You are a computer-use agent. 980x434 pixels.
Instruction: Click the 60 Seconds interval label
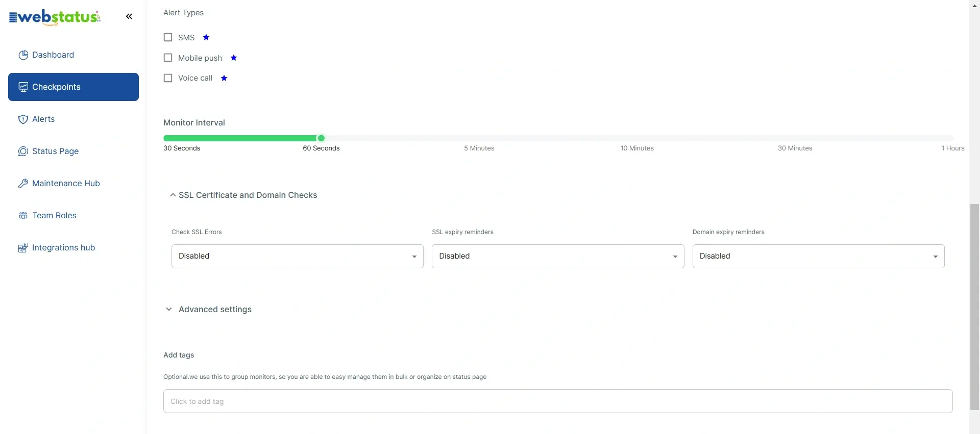tap(321, 148)
